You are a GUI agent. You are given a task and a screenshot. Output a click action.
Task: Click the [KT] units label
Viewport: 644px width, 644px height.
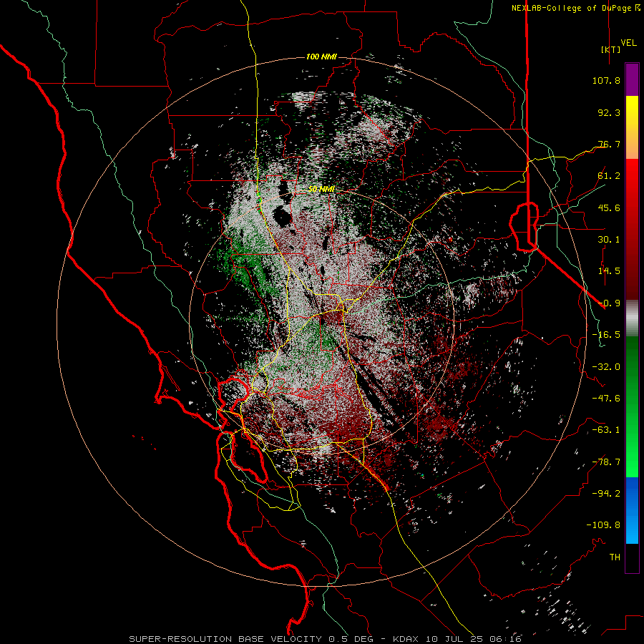[x=611, y=49]
